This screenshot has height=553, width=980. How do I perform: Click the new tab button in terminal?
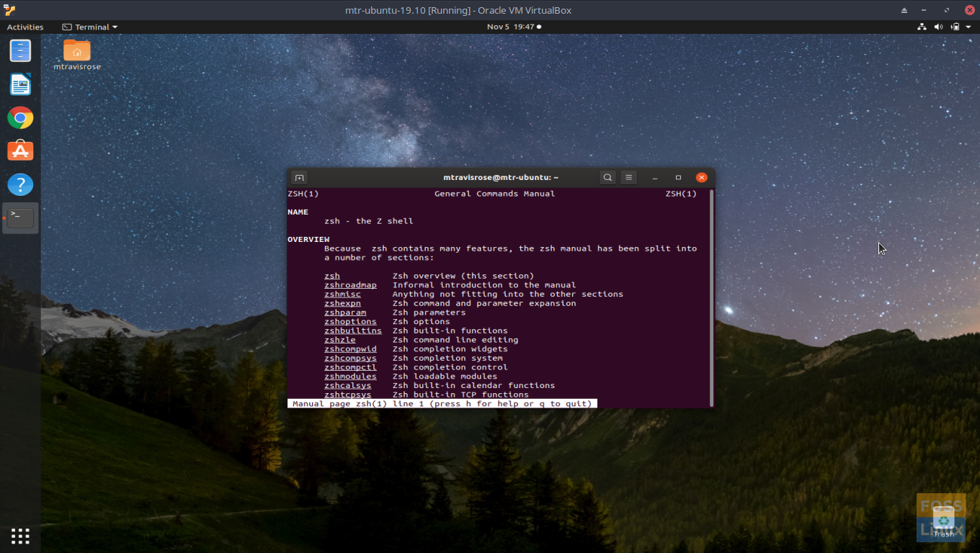[300, 177]
